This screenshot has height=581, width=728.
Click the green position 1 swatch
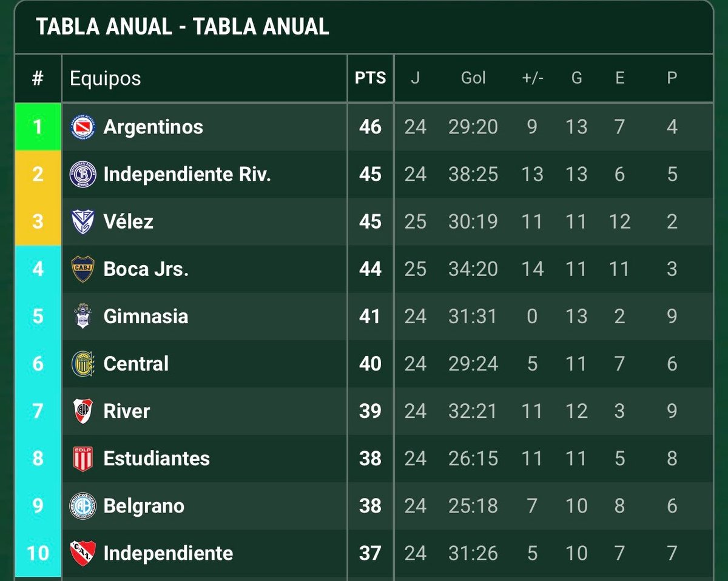(38, 127)
